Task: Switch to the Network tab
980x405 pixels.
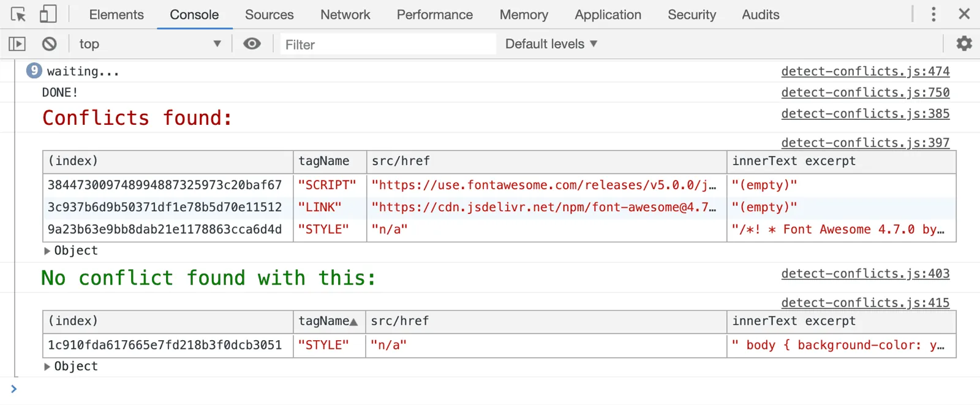Action: pos(345,15)
